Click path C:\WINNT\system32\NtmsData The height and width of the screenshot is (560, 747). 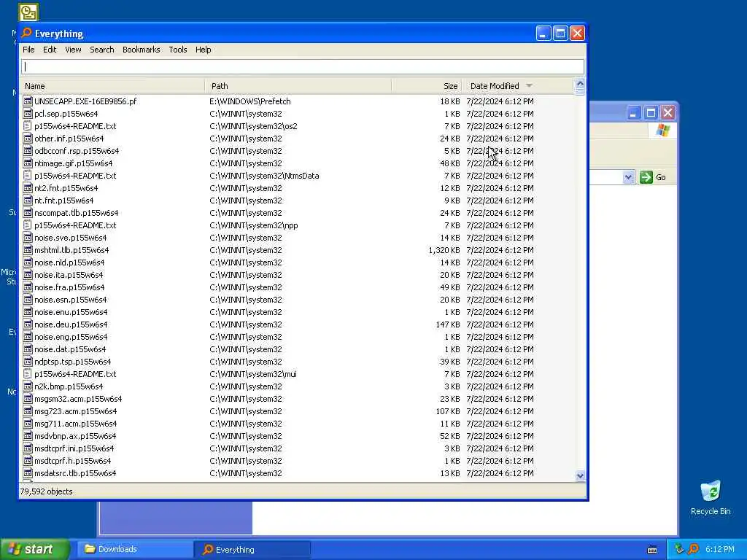click(x=264, y=175)
